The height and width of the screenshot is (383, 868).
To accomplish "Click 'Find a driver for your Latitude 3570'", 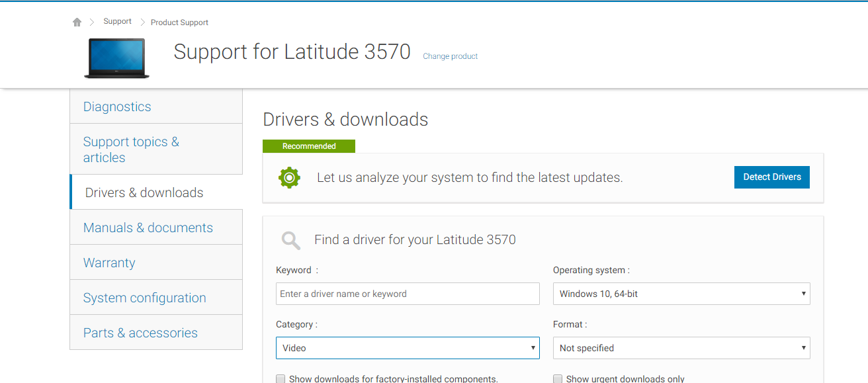I will tap(415, 239).
